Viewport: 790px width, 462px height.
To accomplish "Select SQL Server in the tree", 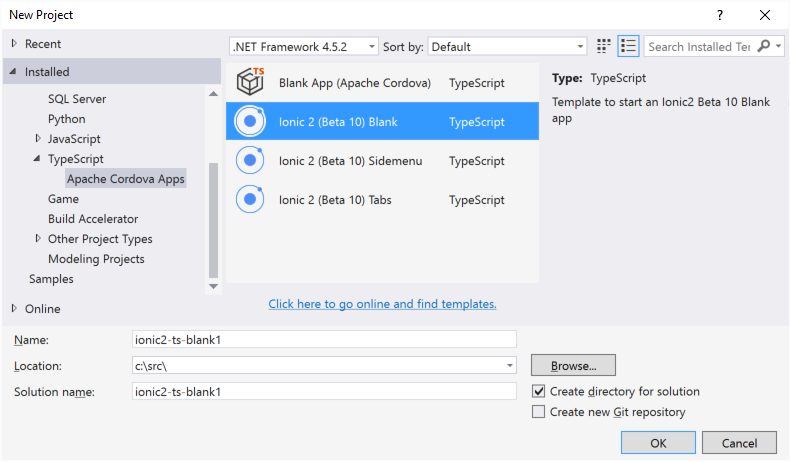I will pos(77,99).
